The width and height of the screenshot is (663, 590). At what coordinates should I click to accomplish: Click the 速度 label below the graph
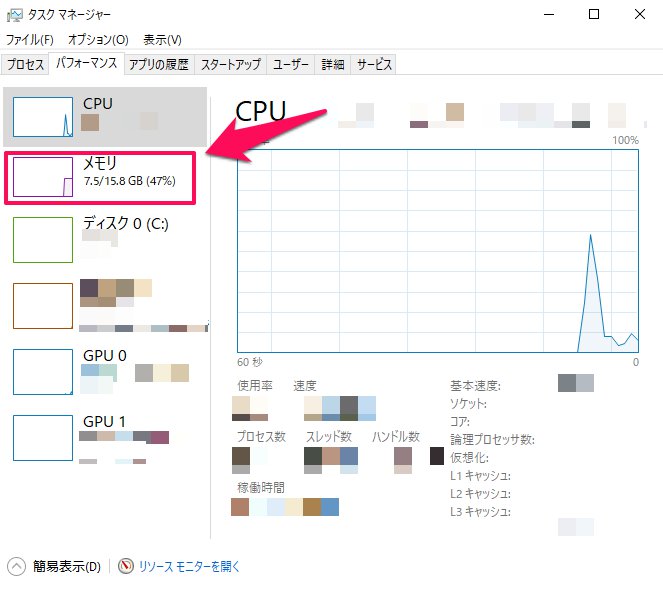305,385
